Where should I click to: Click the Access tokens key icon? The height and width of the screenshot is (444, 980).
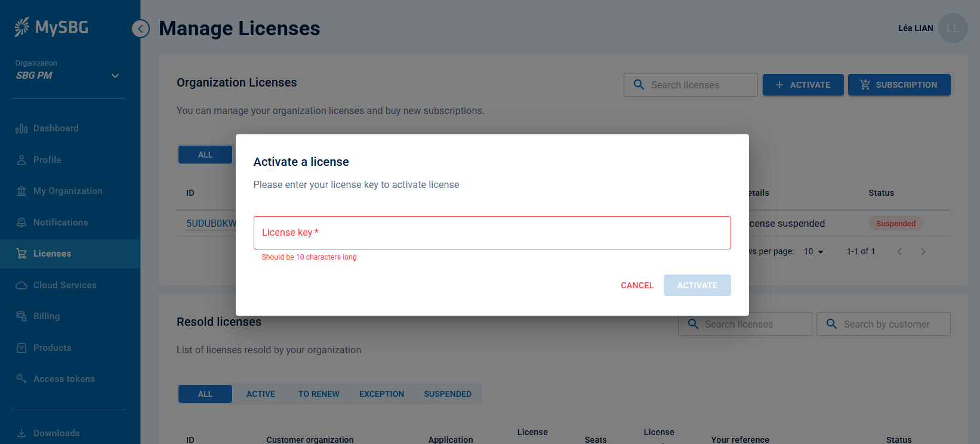tap(21, 379)
